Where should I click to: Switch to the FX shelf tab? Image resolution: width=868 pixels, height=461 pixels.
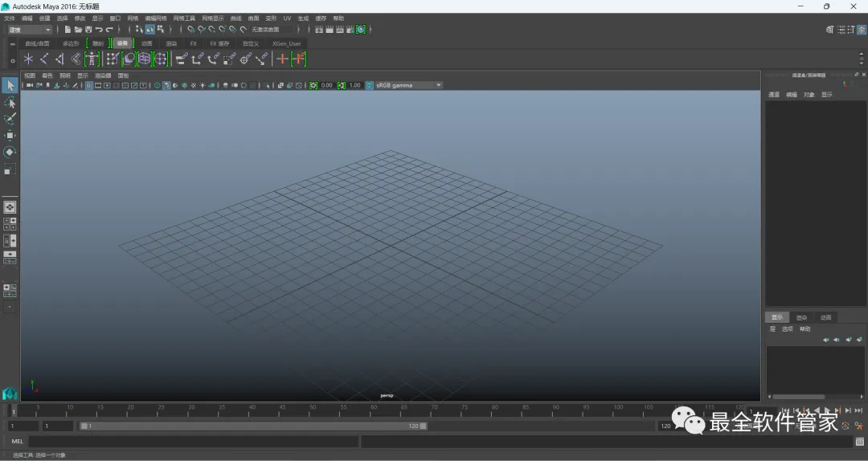pos(193,43)
